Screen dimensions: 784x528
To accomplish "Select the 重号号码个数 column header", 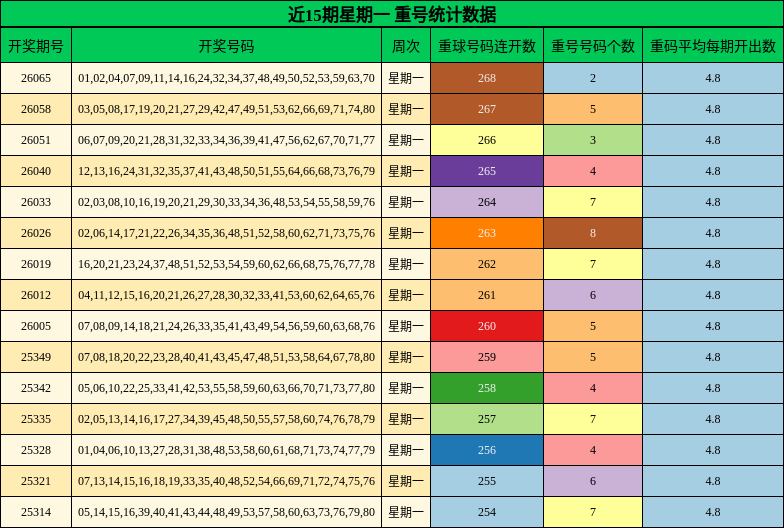I will pos(593,46).
